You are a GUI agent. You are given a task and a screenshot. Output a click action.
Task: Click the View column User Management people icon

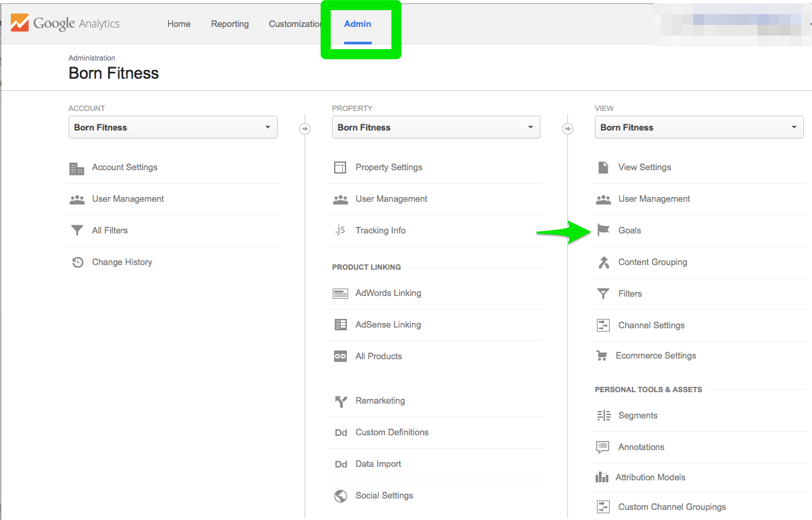click(604, 199)
